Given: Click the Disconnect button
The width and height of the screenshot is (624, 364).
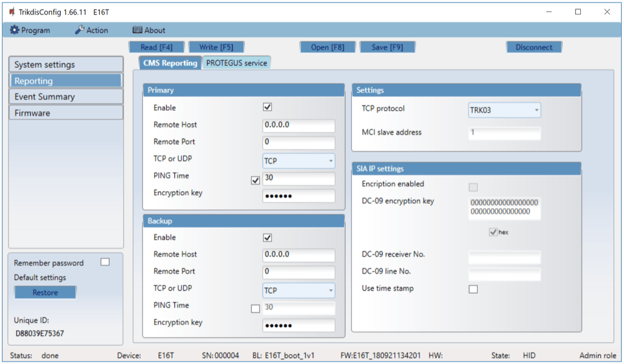Looking at the screenshot, I should click(x=534, y=47).
